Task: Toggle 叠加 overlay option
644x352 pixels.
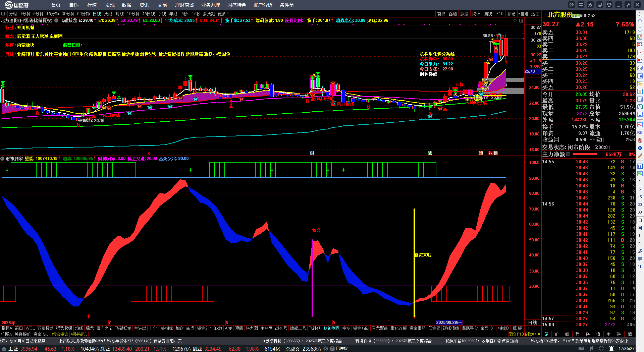Action: (x=453, y=14)
